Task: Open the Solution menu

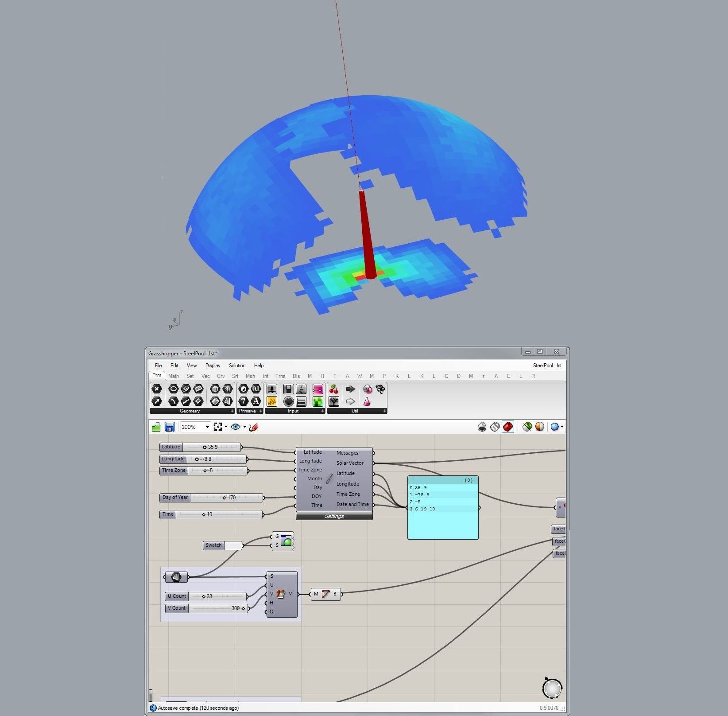Action: click(x=237, y=366)
